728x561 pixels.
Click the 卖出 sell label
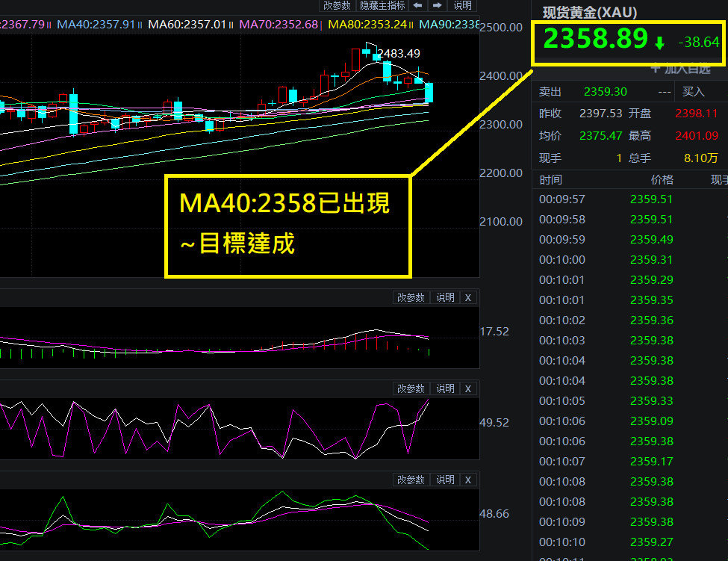tap(550, 91)
